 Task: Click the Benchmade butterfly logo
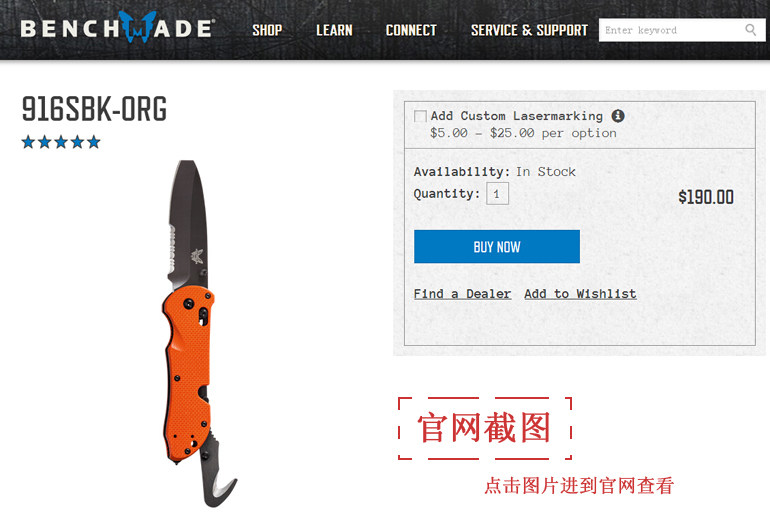point(138,27)
